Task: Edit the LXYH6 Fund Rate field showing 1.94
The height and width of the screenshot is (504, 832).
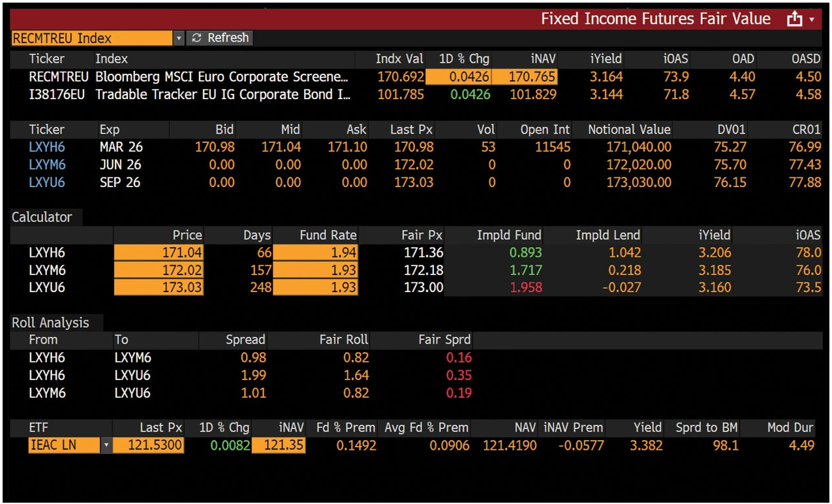Action: (315, 252)
